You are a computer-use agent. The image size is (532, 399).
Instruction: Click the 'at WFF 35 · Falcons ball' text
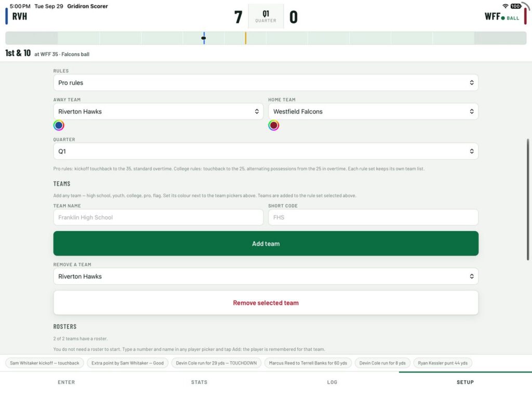62,54
